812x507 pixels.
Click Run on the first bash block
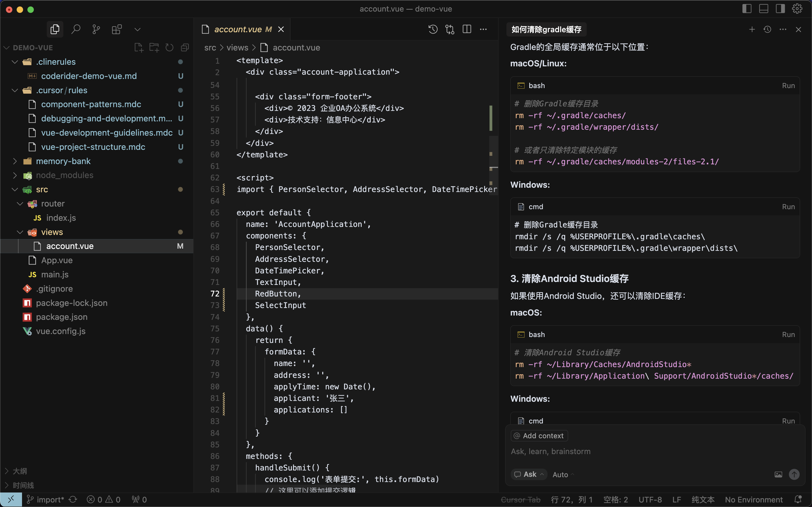coord(788,86)
